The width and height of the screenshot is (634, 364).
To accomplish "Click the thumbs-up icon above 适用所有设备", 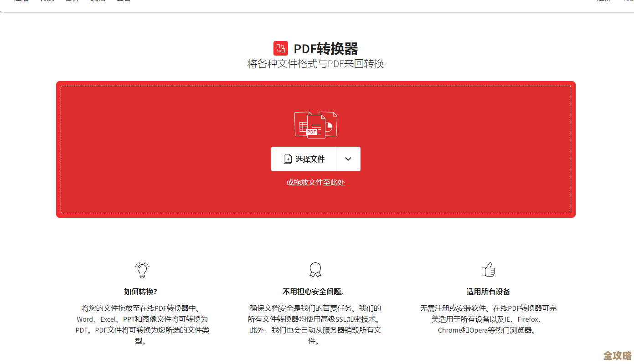I will tap(488, 269).
